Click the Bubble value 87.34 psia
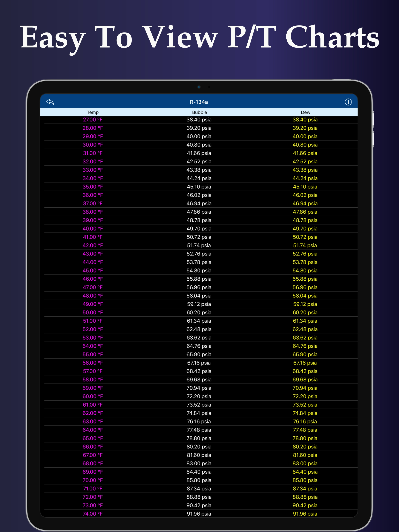 [199, 489]
